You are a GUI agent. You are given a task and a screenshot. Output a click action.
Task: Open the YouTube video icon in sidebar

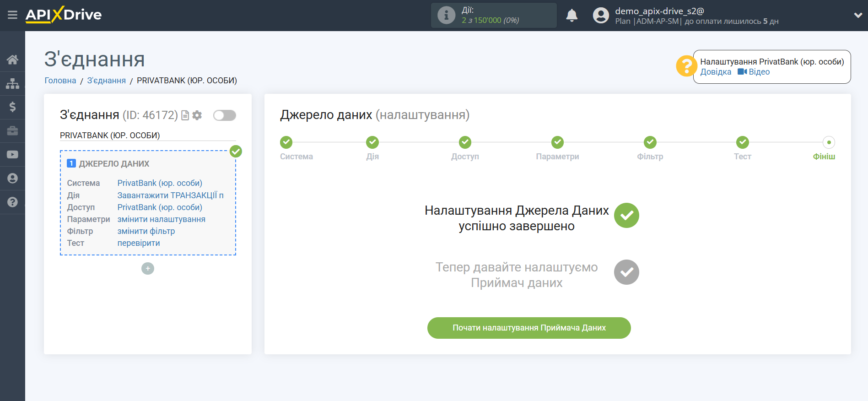tap(12, 155)
